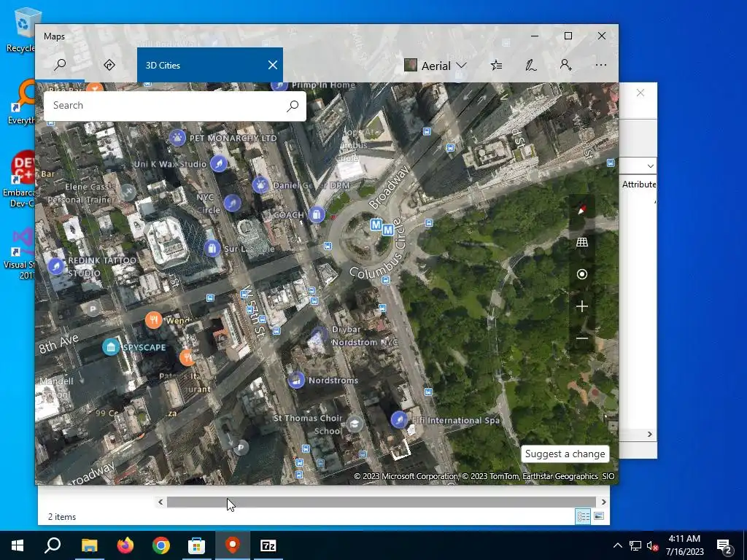Switch to large icons view in background window

click(x=599, y=516)
